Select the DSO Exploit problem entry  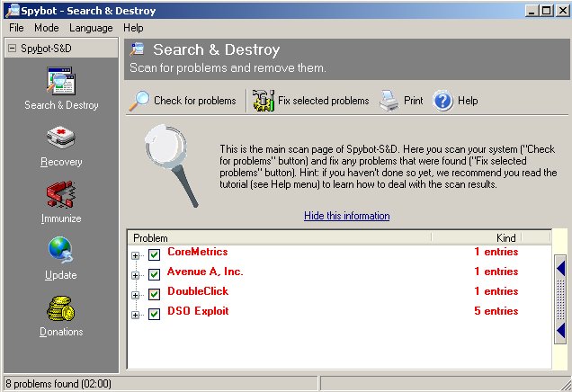pyautogui.click(x=198, y=311)
